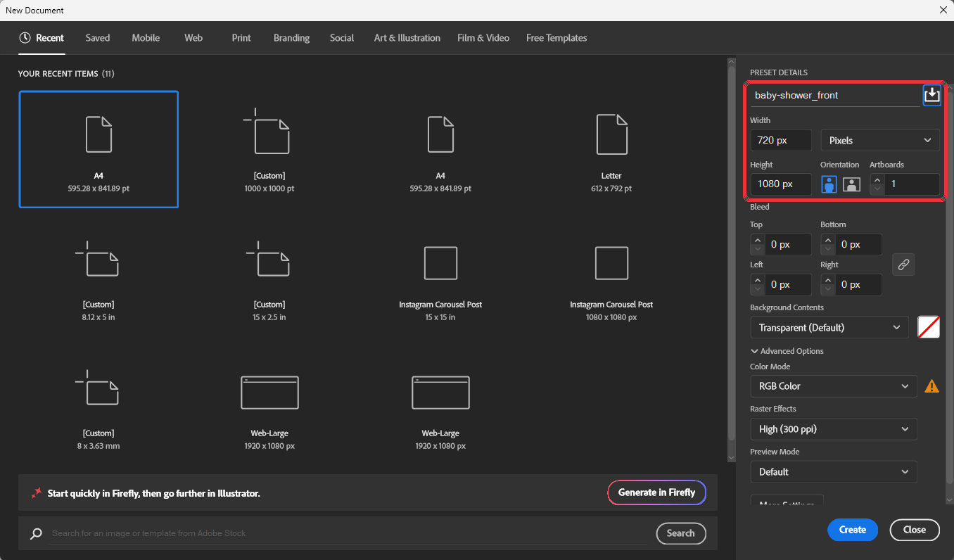Screen dimensions: 954x560
Task: Open the Web presets tab
Action: point(193,38)
